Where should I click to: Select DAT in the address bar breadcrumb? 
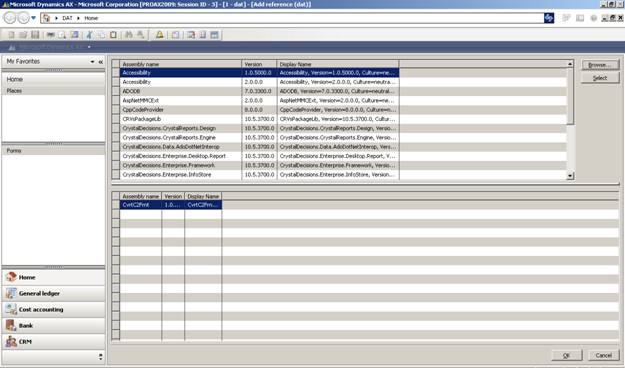[67, 18]
